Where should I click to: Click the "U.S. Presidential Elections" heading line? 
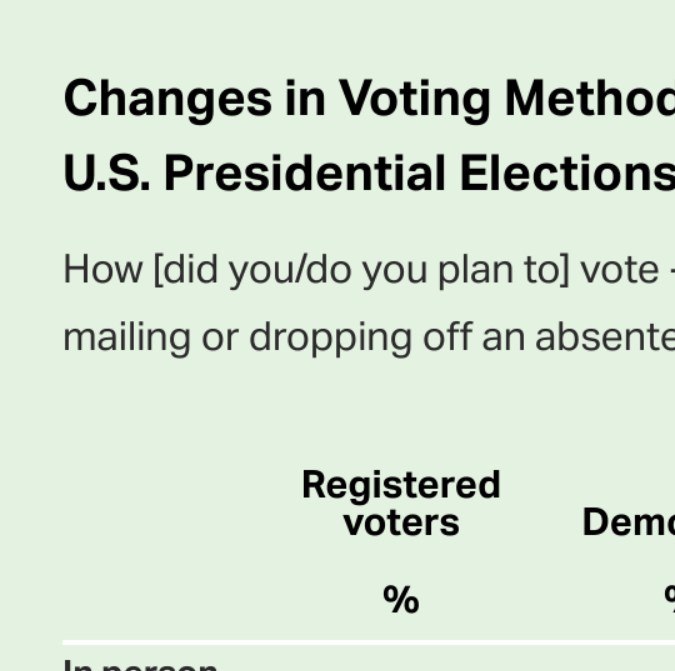(368, 173)
